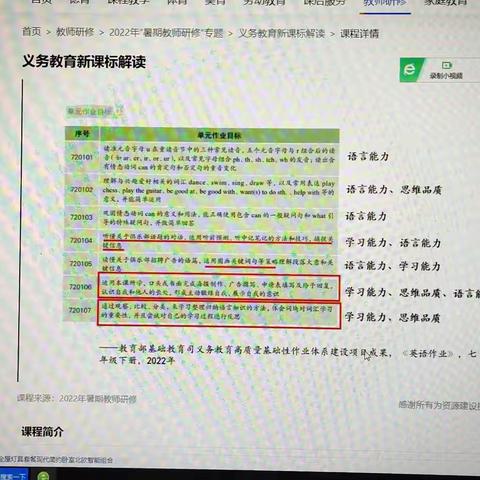Open the 教师研修 tab in the top navigation

[385, 3]
